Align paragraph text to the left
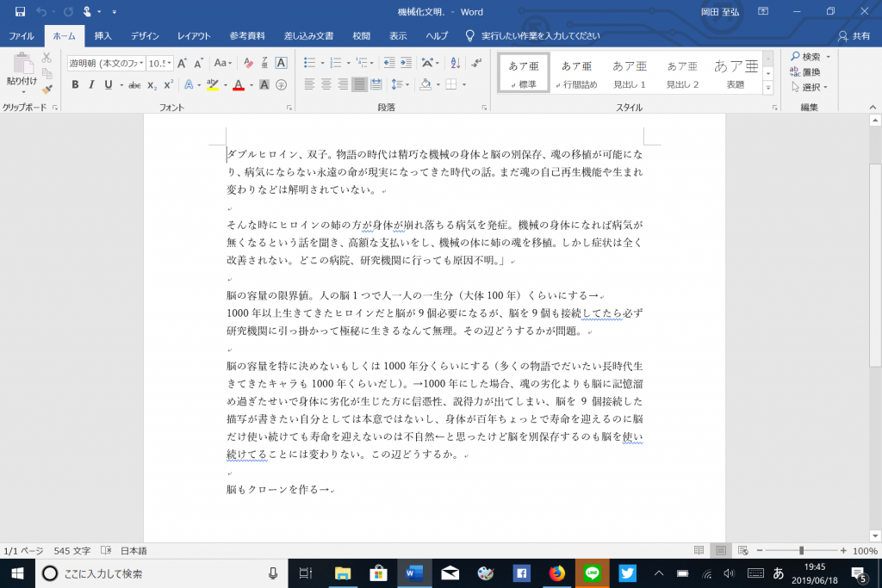The image size is (882, 588). point(309,85)
